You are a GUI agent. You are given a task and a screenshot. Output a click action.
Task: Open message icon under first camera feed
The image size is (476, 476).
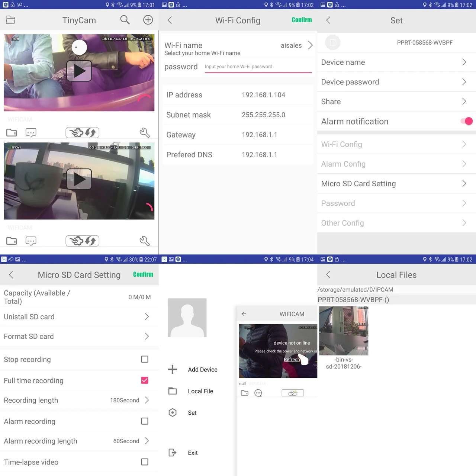31,133
